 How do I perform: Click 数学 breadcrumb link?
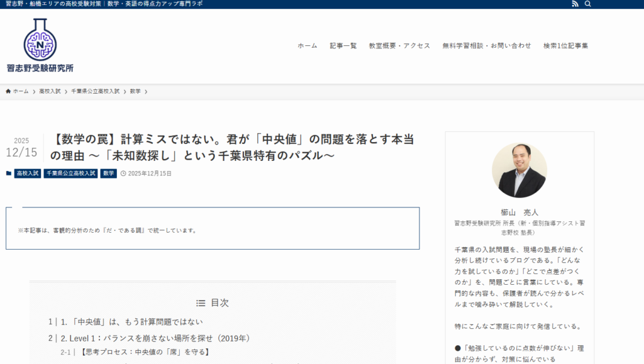coord(135,91)
